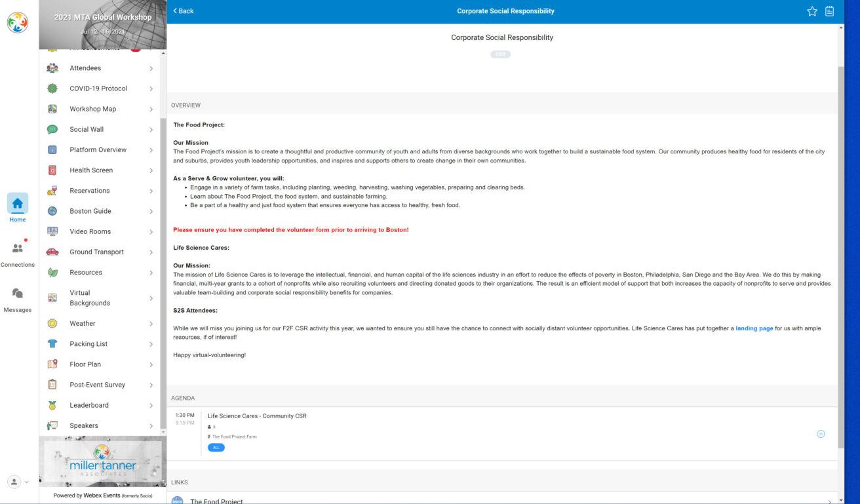Screen dimensions: 860x504
Task: Click the Reservations icon
Action: pyautogui.click(x=52, y=191)
